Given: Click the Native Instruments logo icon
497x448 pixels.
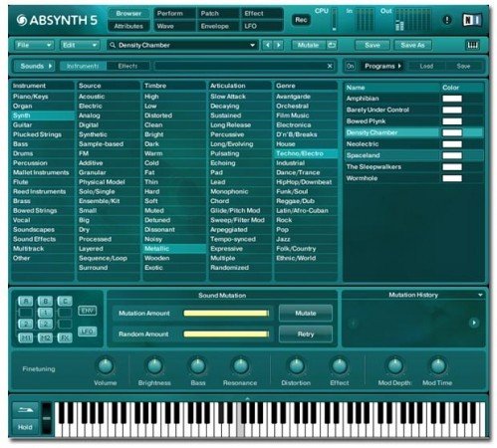Looking at the screenshot, I should [472, 20].
